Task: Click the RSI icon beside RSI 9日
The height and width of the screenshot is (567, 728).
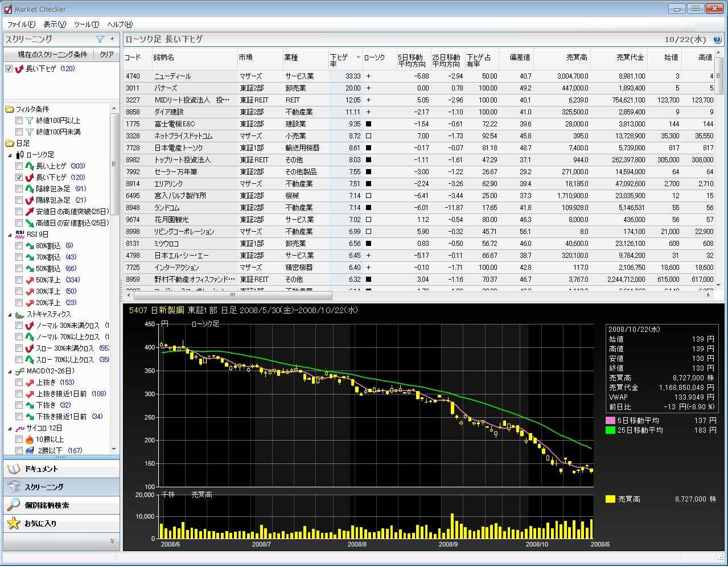Action: 20,234
